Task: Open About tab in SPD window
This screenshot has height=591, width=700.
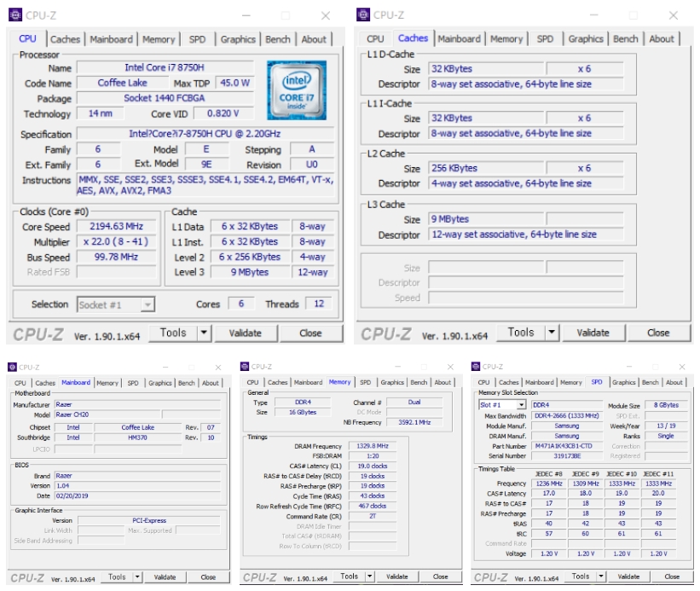Action: (674, 382)
